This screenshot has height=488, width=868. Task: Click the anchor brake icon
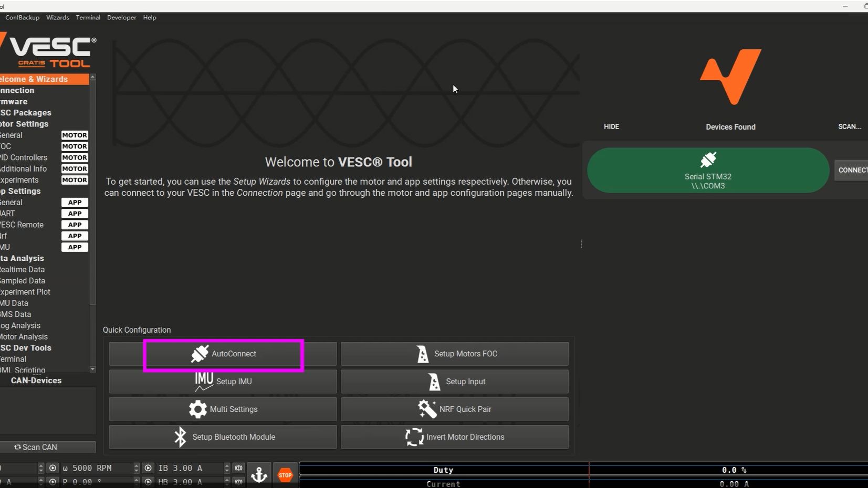coord(259,475)
